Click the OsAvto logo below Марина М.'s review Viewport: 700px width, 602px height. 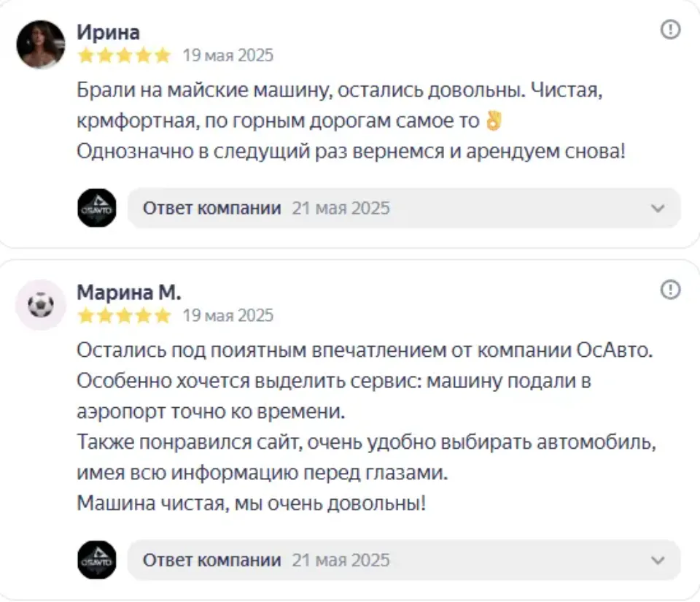coord(97,560)
